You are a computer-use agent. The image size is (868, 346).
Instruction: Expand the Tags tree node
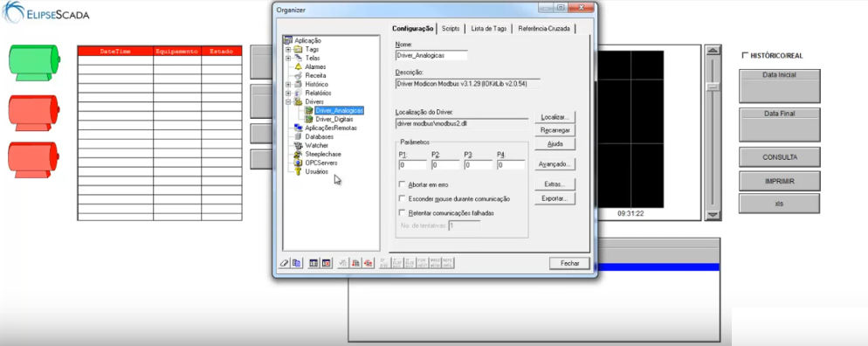pyautogui.click(x=288, y=49)
